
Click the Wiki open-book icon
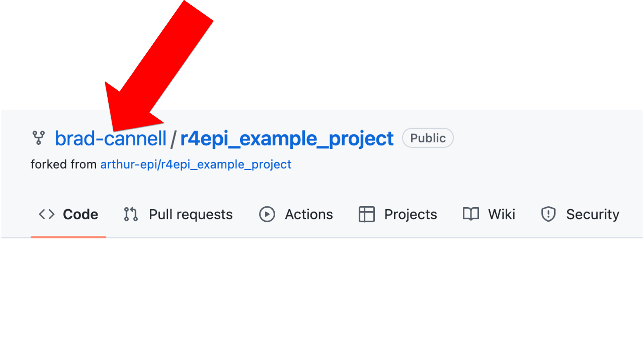(x=471, y=214)
